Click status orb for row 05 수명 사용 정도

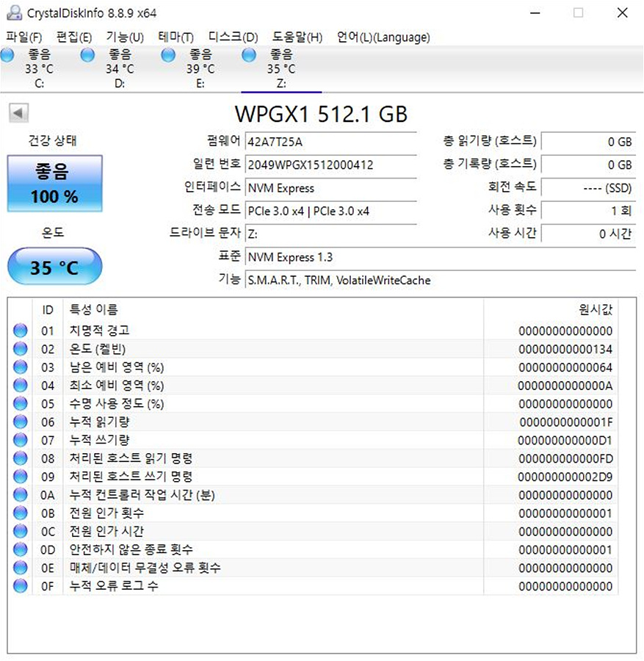coord(21,404)
